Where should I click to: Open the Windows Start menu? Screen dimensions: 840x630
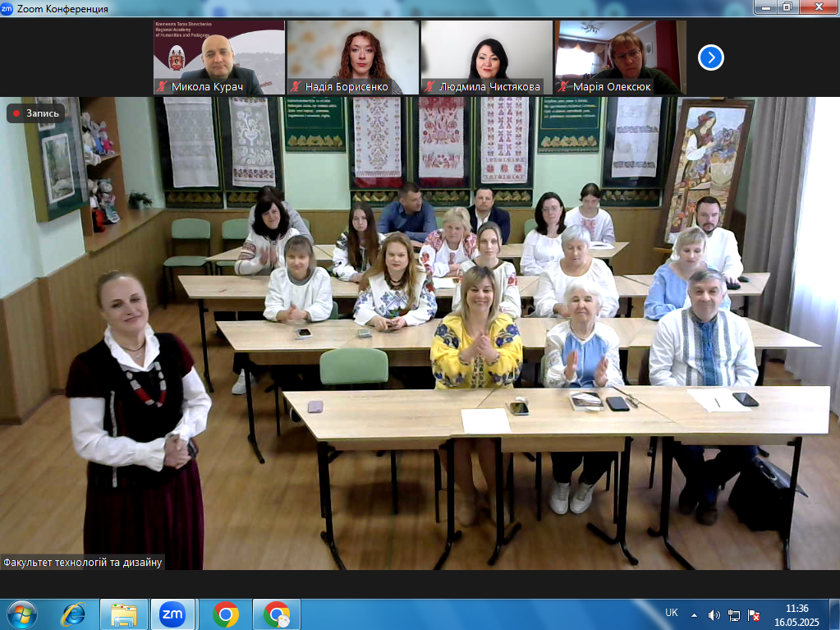[21, 614]
